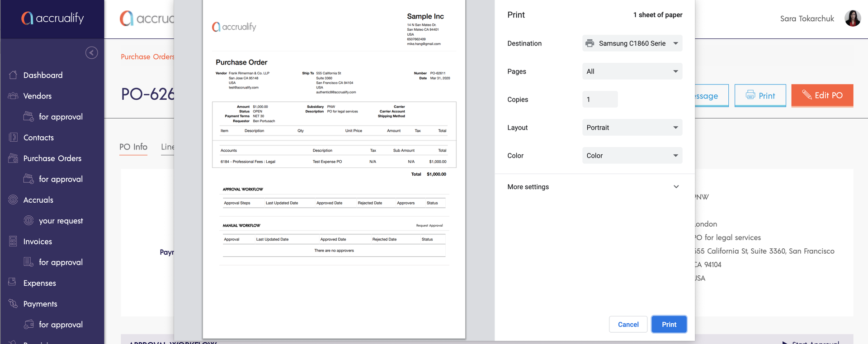This screenshot has width=868, height=344.
Task: Click the Purchase Orders icon
Action: (x=13, y=158)
